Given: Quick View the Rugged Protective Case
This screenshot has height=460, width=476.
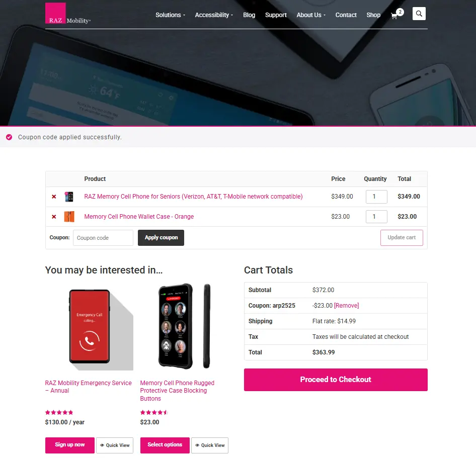Looking at the screenshot, I should point(210,445).
